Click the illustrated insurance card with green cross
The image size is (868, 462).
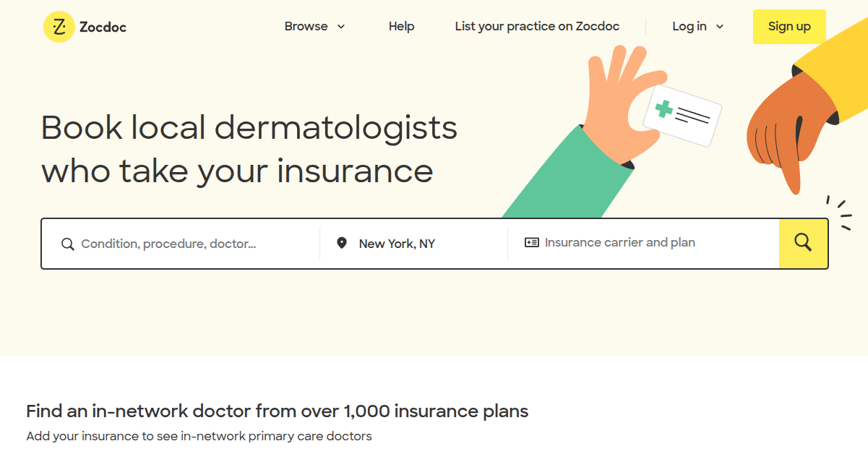pos(682,116)
